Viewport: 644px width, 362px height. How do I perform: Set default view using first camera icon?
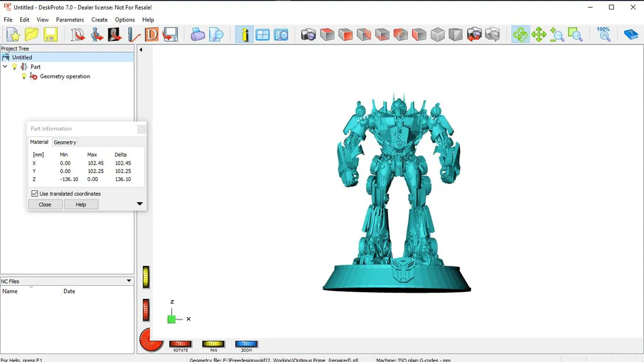308,35
